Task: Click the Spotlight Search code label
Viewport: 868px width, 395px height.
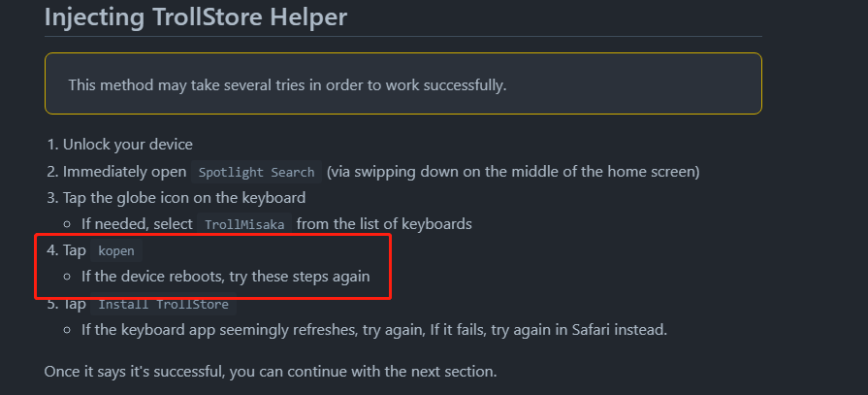Action: 256,173
